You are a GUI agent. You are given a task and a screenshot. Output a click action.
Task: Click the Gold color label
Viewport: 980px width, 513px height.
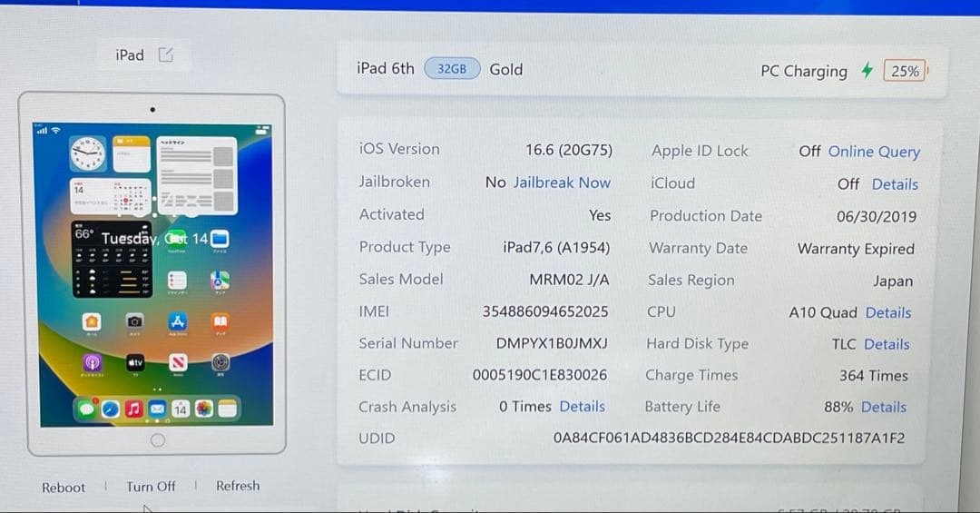pyautogui.click(x=505, y=69)
